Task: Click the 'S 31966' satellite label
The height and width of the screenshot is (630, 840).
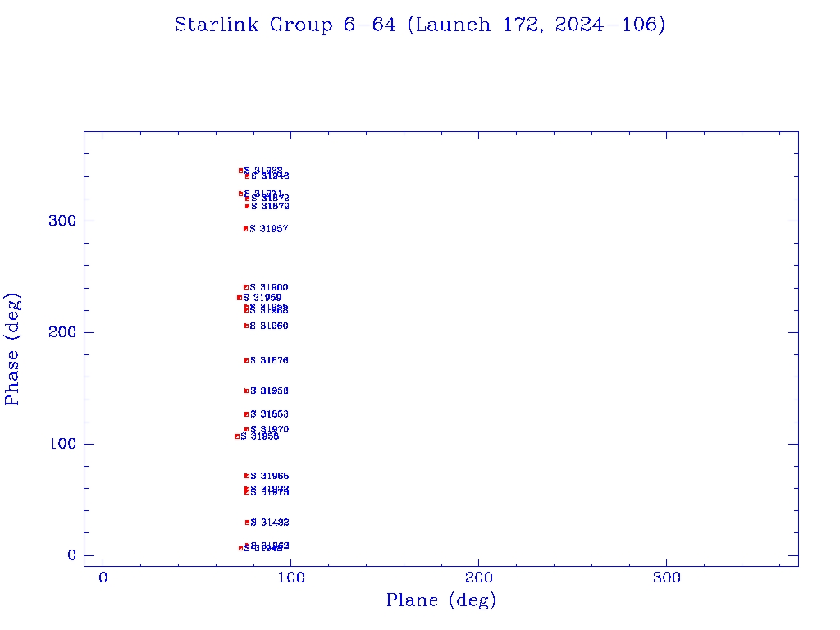Action: [270, 477]
